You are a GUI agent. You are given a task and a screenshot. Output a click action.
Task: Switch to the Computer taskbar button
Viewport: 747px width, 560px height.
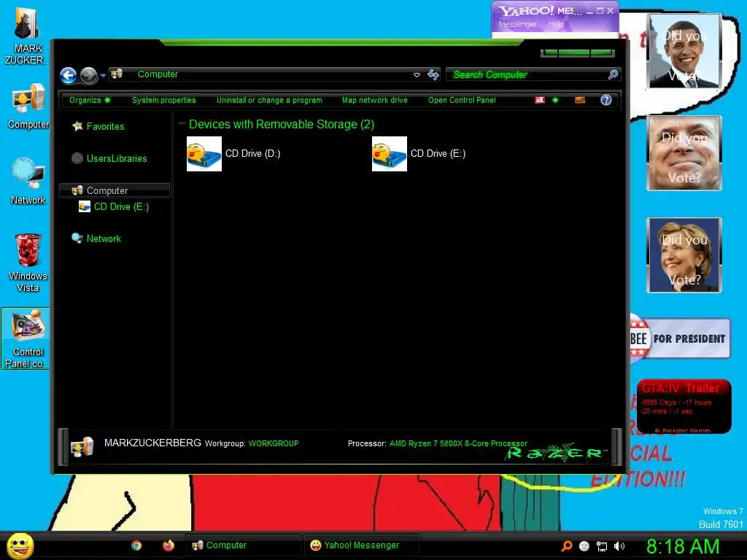[x=244, y=545]
